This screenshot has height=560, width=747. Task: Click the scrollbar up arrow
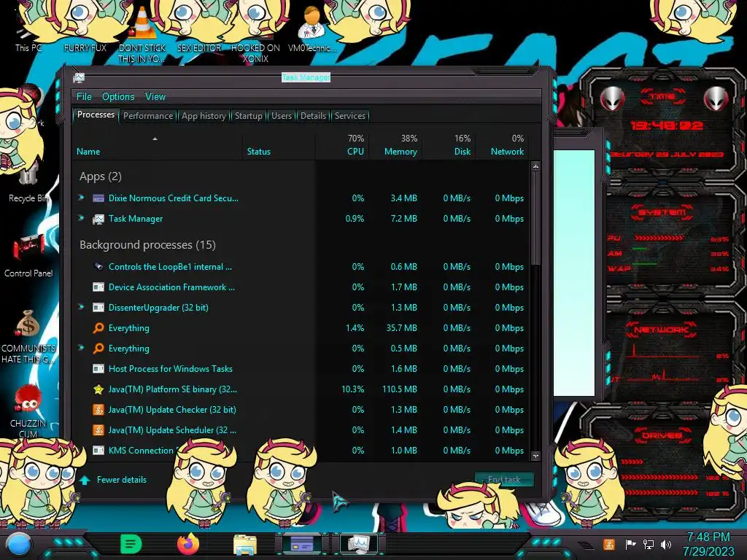pyautogui.click(x=535, y=167)
